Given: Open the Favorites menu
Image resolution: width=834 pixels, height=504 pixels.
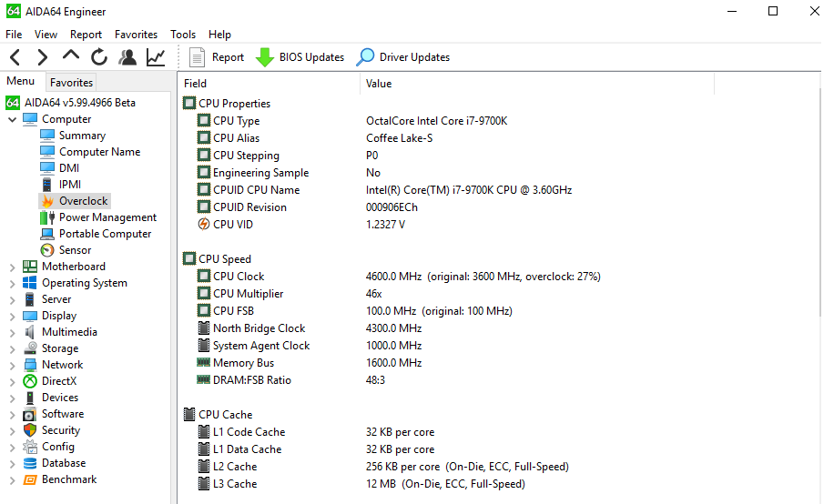Looking at the screenshot, I should 137,35.
